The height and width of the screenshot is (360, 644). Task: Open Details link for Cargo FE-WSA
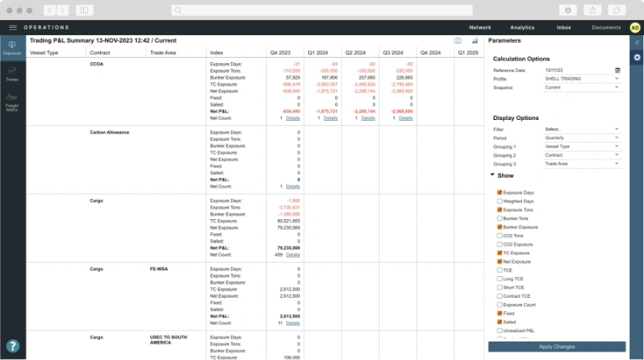293,323
